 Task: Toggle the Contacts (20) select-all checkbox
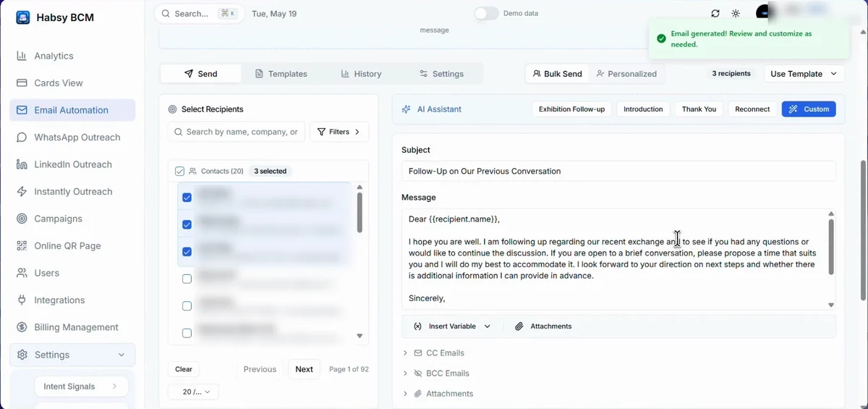pyautogui.click(x=179, y=172)
